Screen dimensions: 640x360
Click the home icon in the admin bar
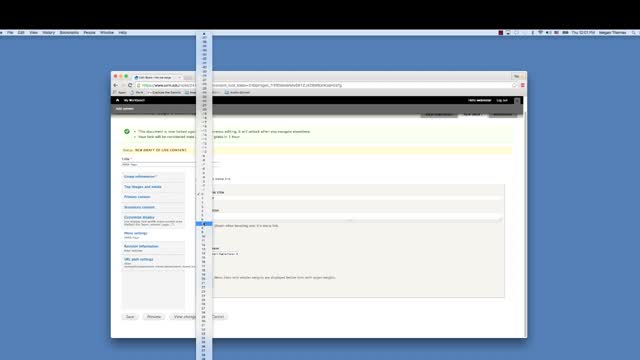(118, 100)
